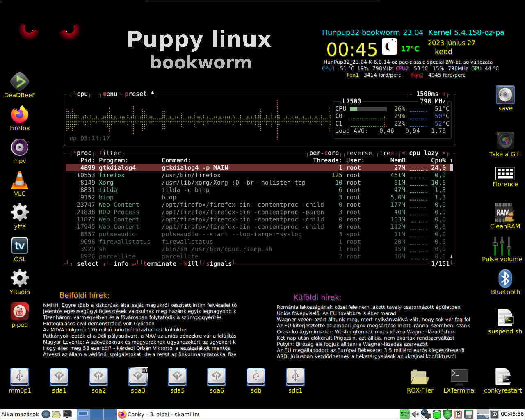Open the YRadio desktop icon

coord(19,278)
